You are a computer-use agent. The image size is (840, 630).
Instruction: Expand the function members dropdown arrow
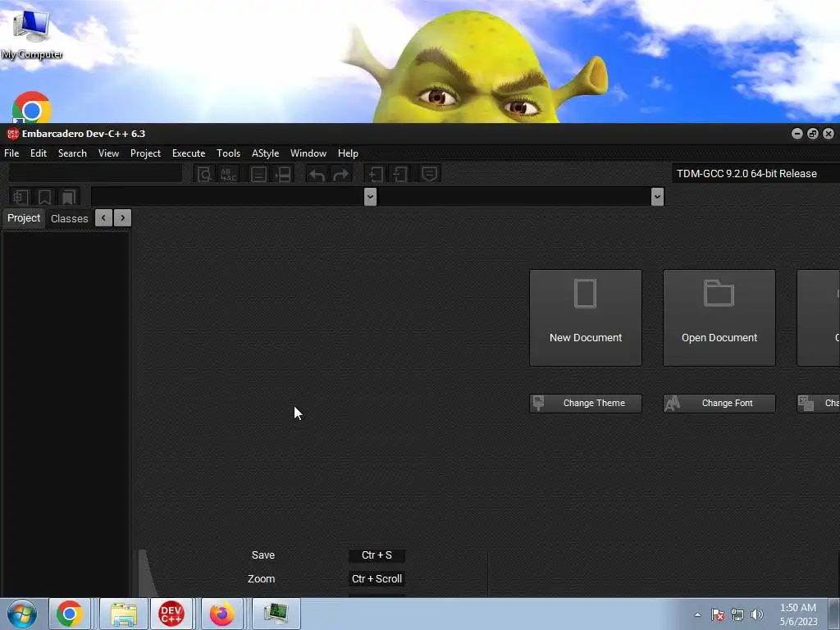(657, 197)
